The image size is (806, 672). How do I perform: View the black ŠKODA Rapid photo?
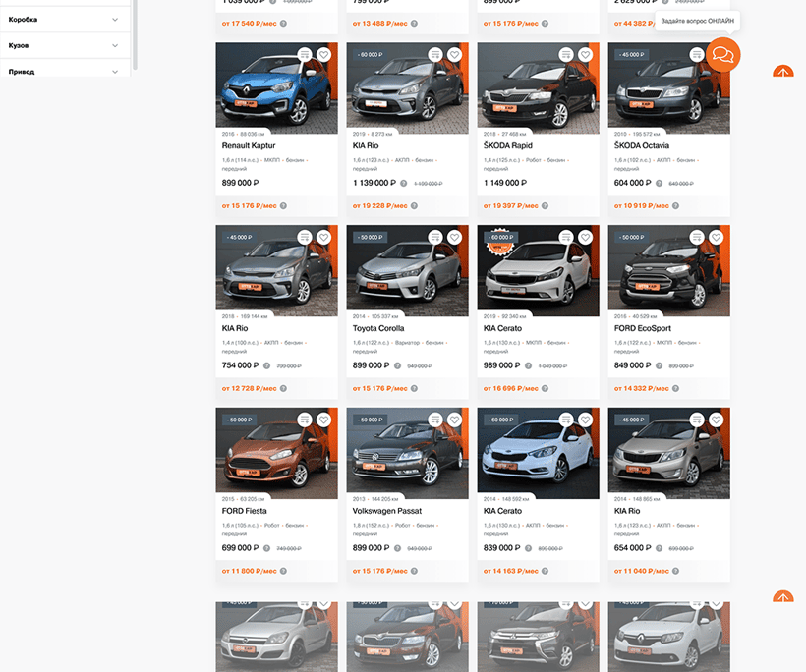point(539,87)
